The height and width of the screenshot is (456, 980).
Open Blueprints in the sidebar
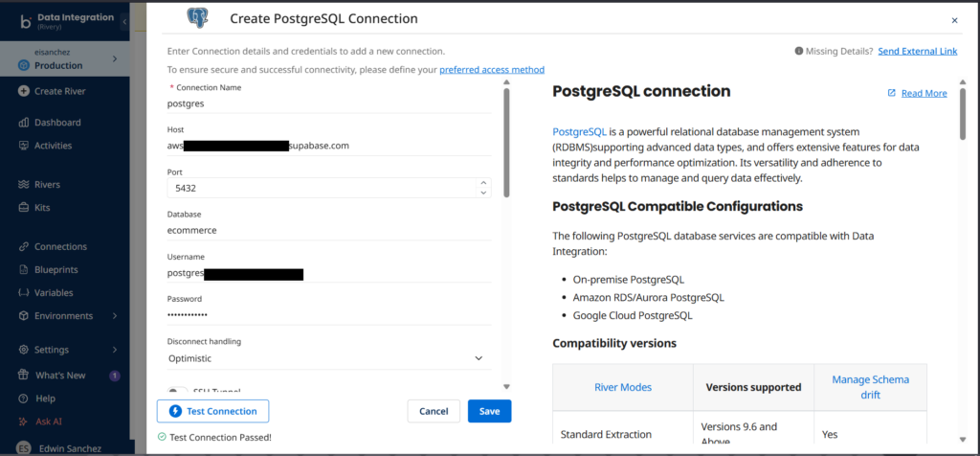56,269
